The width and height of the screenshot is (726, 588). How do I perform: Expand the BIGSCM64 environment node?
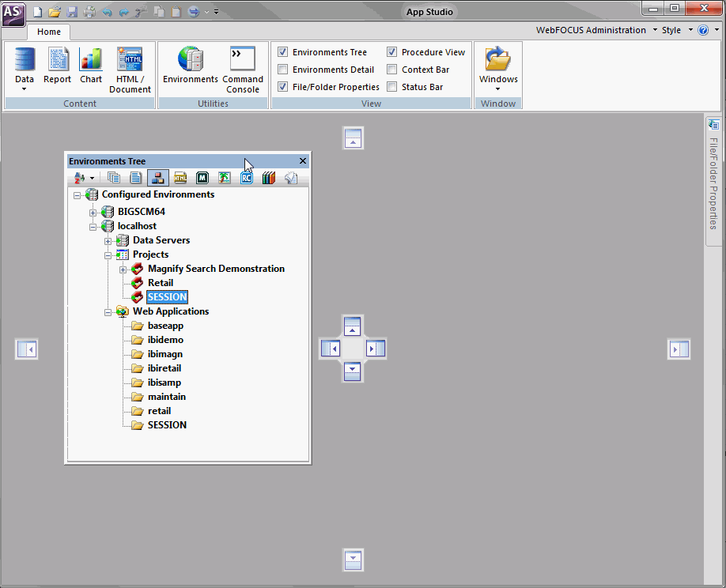point(93,213)
